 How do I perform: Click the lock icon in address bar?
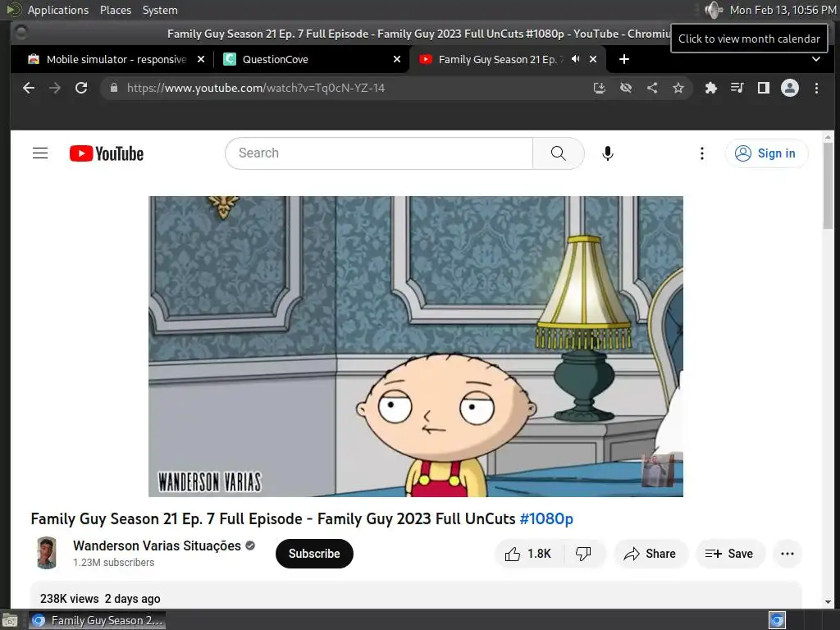tap(113, 88)
